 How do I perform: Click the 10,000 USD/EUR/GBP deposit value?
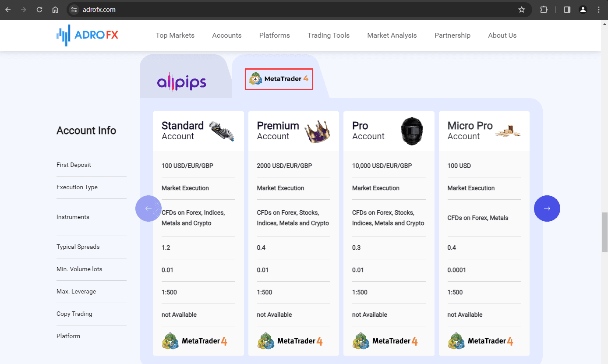382,166
